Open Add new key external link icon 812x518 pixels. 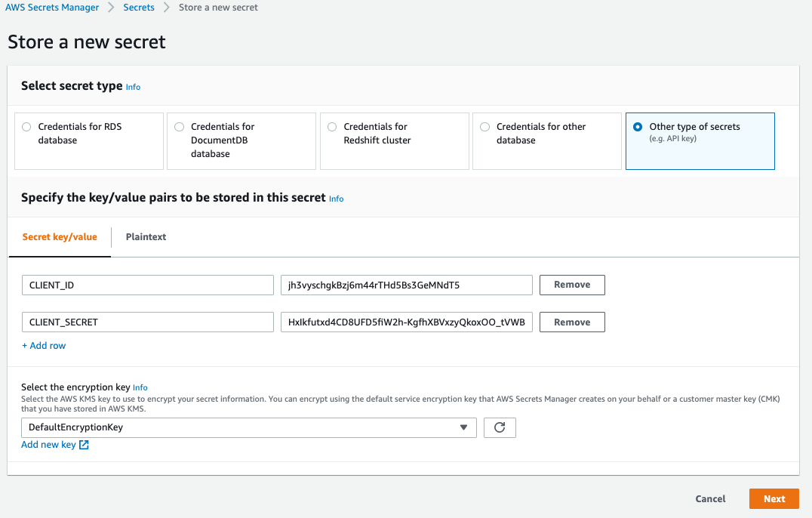(x=83, y=445)
